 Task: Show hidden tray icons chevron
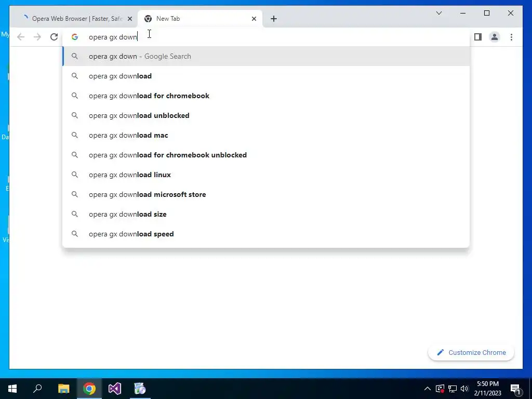click(428, 389)
